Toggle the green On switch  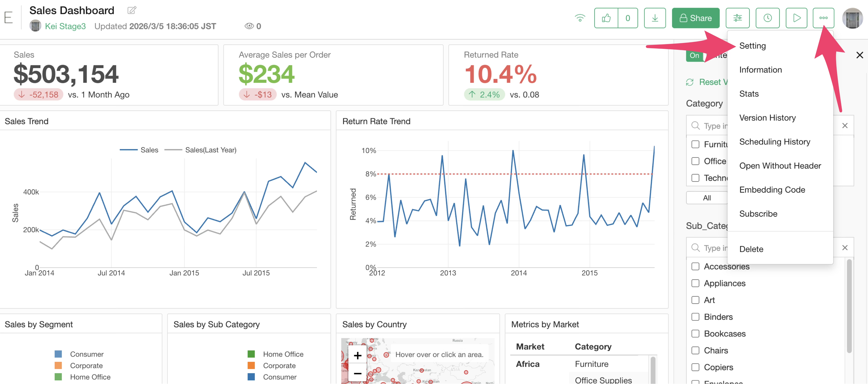point(695,56)
